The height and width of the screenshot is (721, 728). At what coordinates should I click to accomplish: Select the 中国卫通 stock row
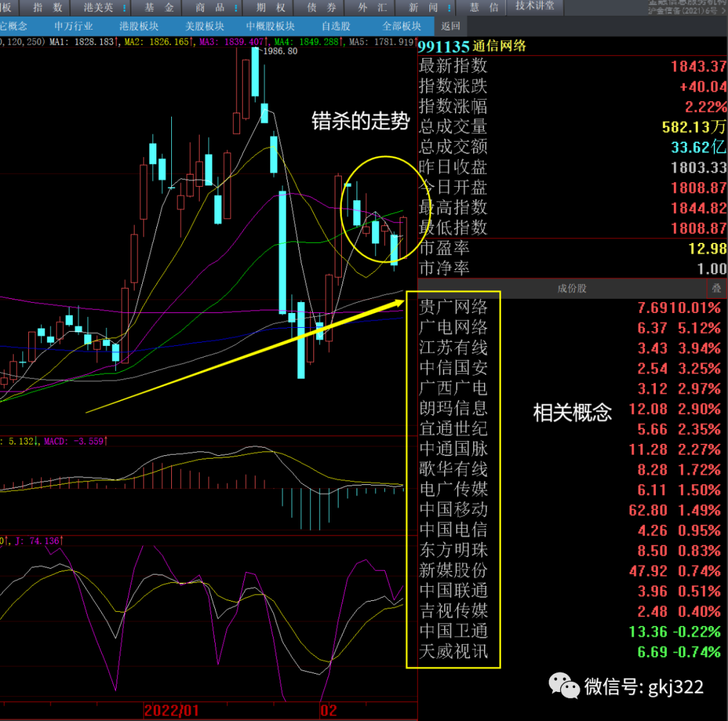pyautogui.click(x=453, y=631)
